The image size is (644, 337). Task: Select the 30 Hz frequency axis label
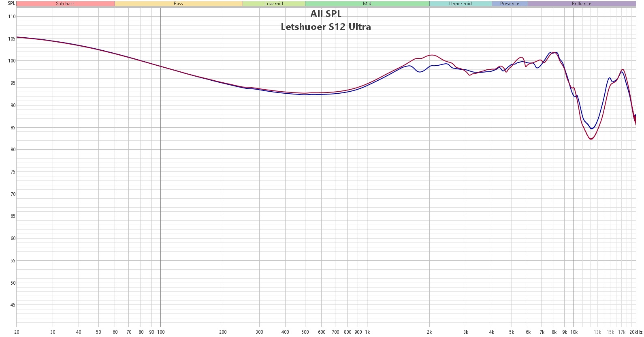click(53, 332)
